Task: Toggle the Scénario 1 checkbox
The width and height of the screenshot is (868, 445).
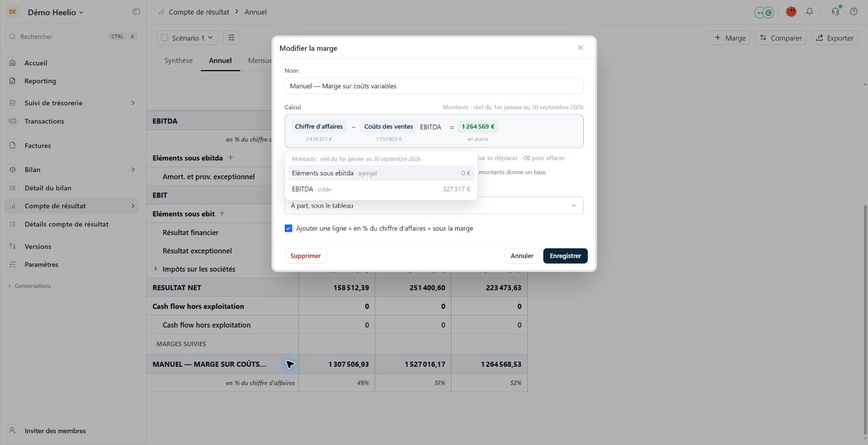Action: tap(165, 38)
